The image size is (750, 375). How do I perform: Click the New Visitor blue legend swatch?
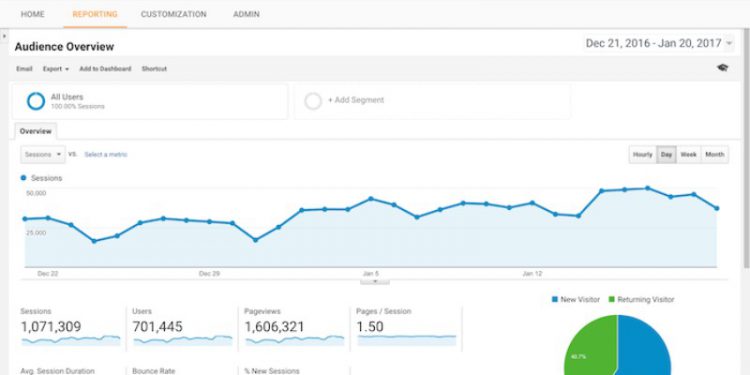click(x=555, y=299)
